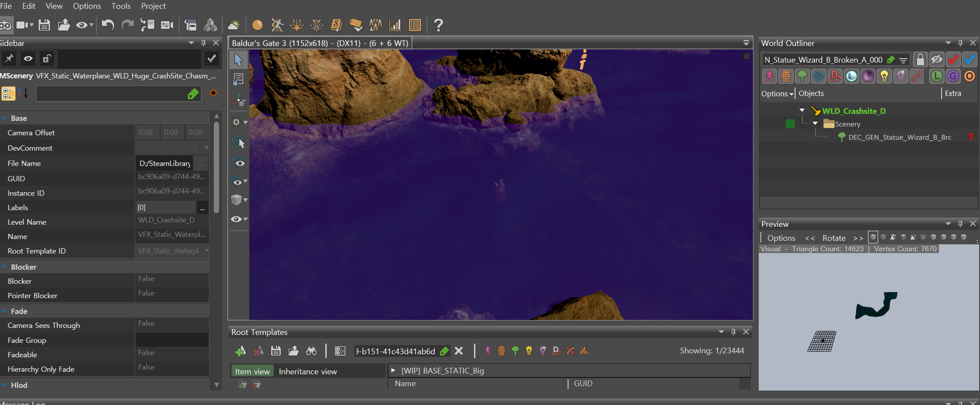Toggle hidden-objects crossed eye in World Outliner
This screenshot has height=405, width=980.
937,60
